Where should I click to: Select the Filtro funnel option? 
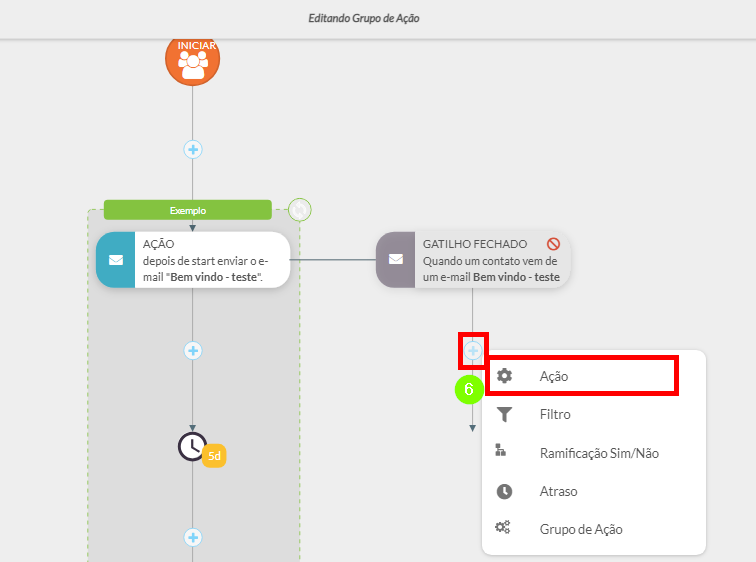(555, 414)
